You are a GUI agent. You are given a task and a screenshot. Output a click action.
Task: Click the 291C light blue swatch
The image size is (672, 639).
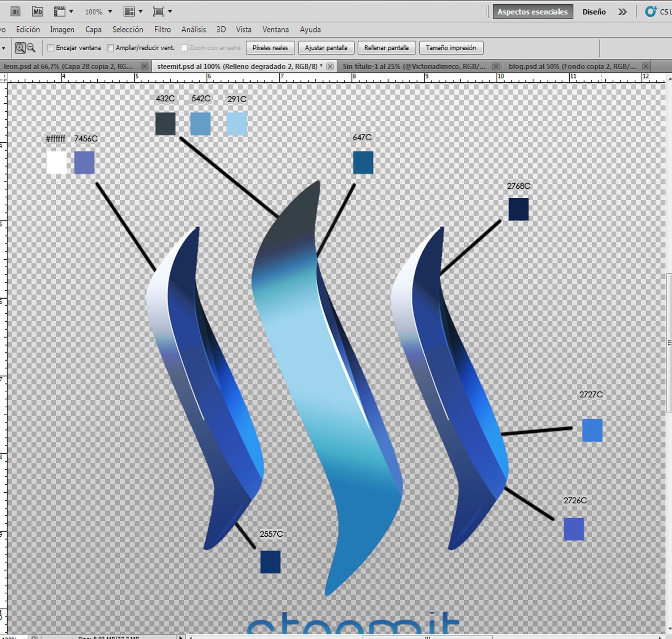tap(237, 124)
